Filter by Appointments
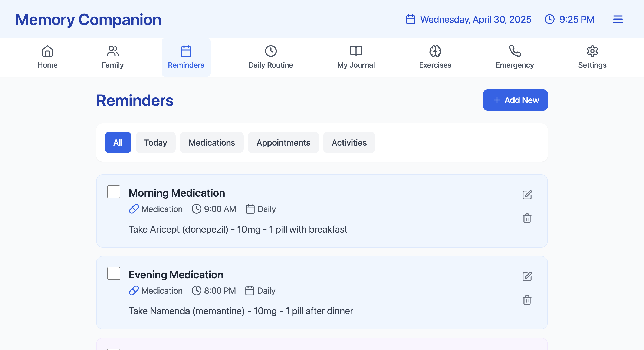This screenshot has width=644, height=350. pyautogui.click(x=283, y=142)
